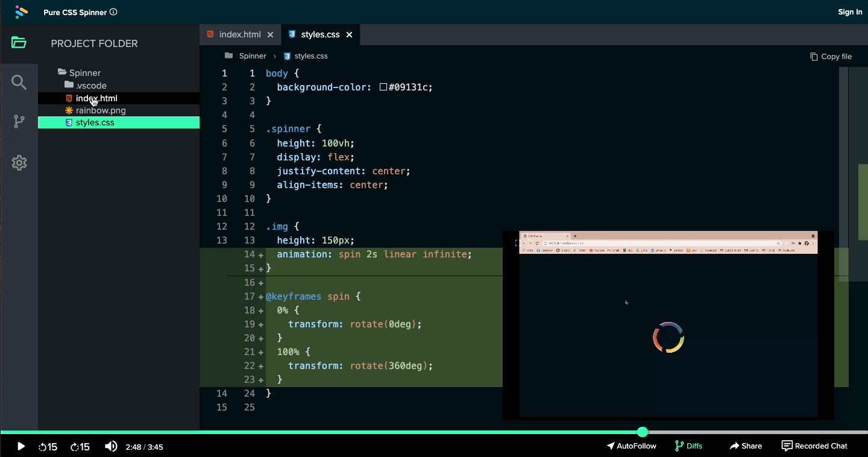Click the 'height: 100vh;' line
The height and width of the screenshot is (457, 868).
[x=316, y=143]
